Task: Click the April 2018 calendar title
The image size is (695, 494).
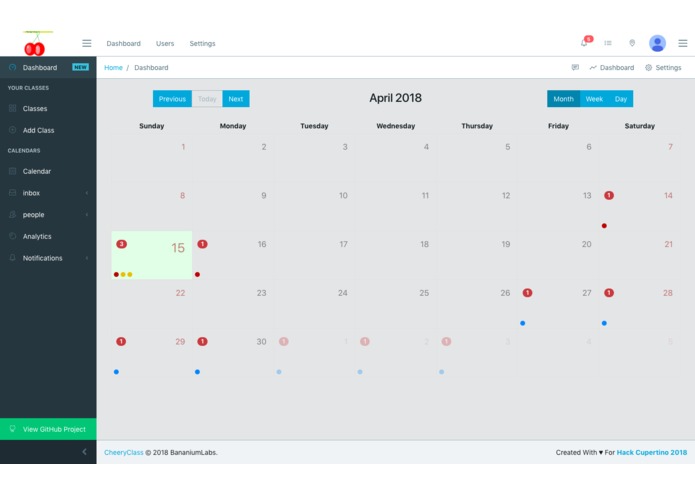Action: (395, 98)
